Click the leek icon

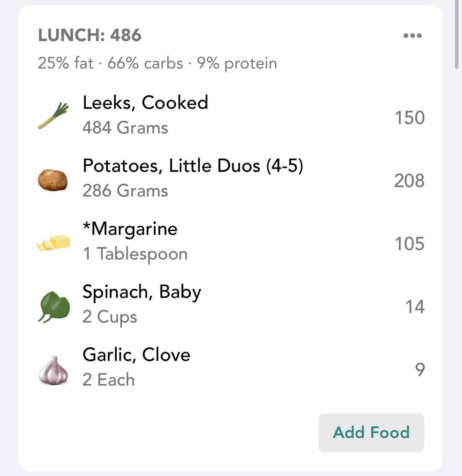click(53, 116)
